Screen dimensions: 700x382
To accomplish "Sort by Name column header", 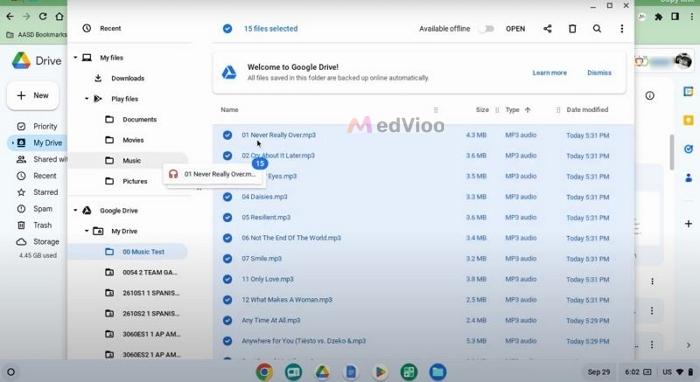I will point(229,110).
